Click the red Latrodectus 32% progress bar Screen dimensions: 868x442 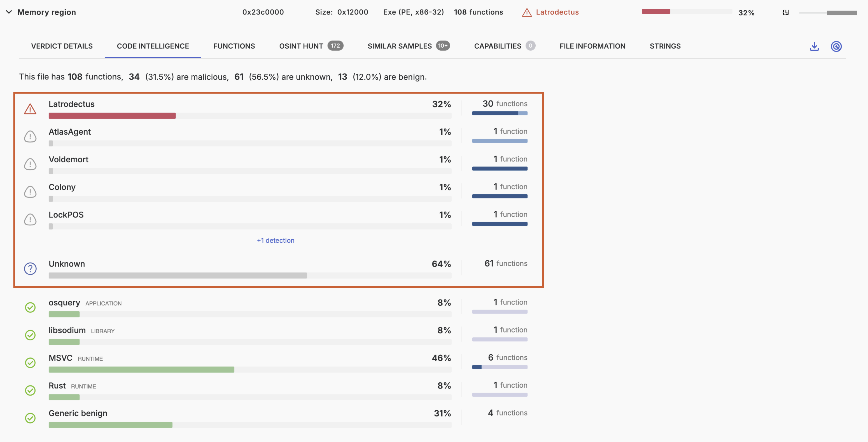(x=112, y=116)
